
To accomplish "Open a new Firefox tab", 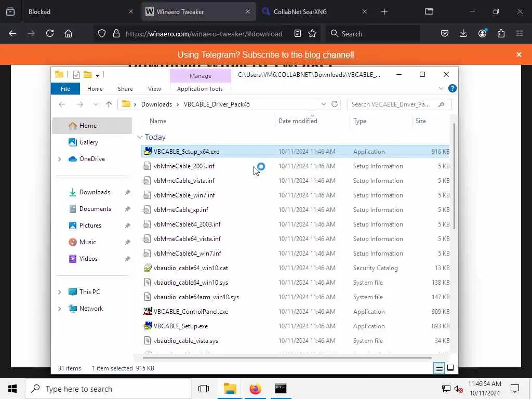I will click(384, 12).
